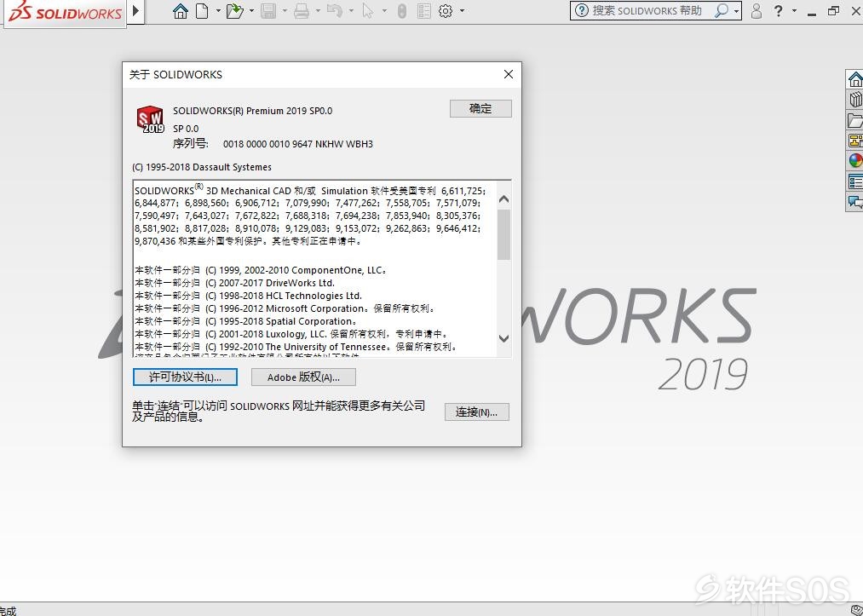Click the serial number 0018 0000 0010 9647
The height and width of the screenshot is (616, 863).
[x=298, y=144]
